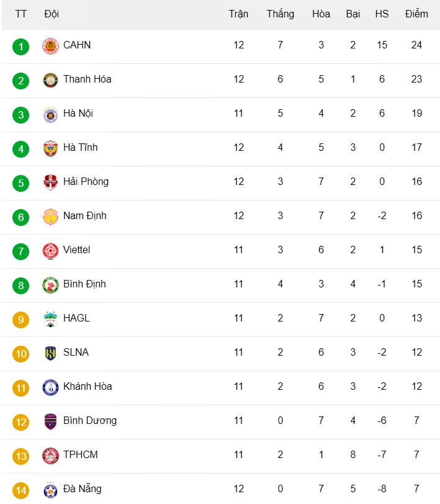Open the Bình Dương team page

click(x=89, y=420)
